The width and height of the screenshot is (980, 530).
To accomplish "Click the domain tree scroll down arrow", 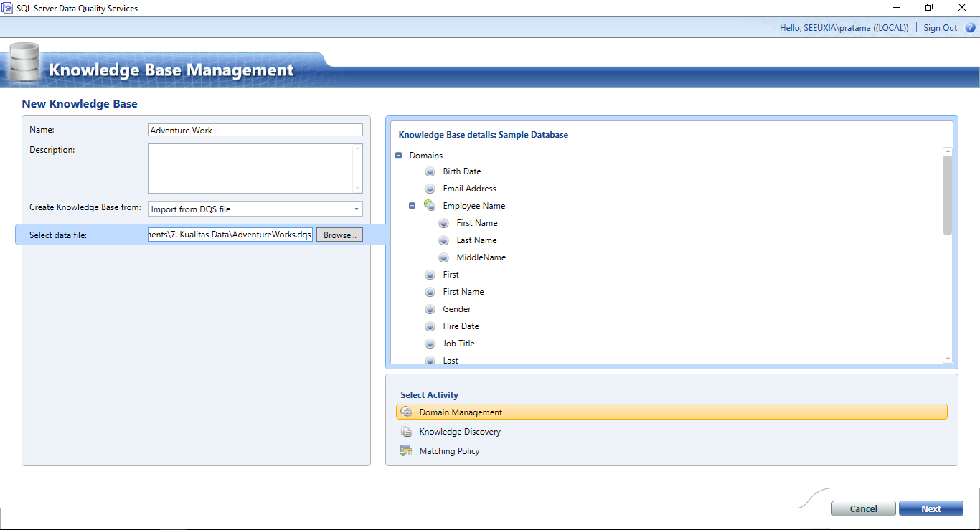I will [948, 359].
